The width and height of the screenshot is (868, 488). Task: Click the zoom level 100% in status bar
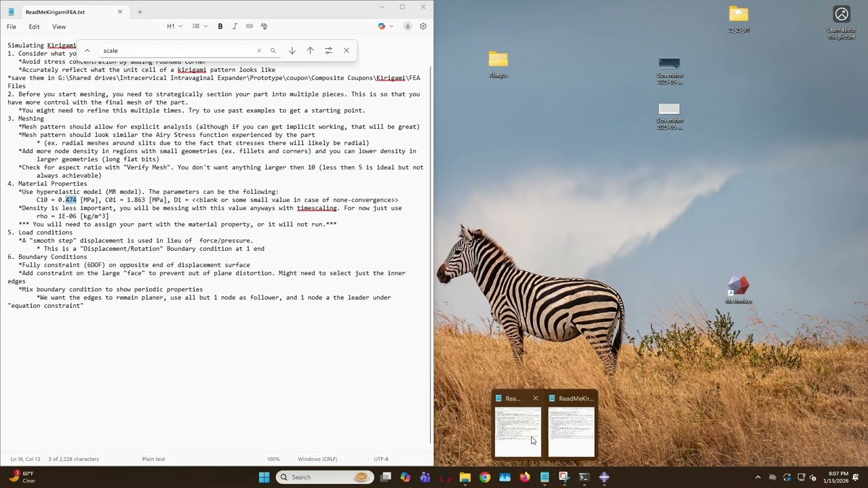(x=273, y=459)
